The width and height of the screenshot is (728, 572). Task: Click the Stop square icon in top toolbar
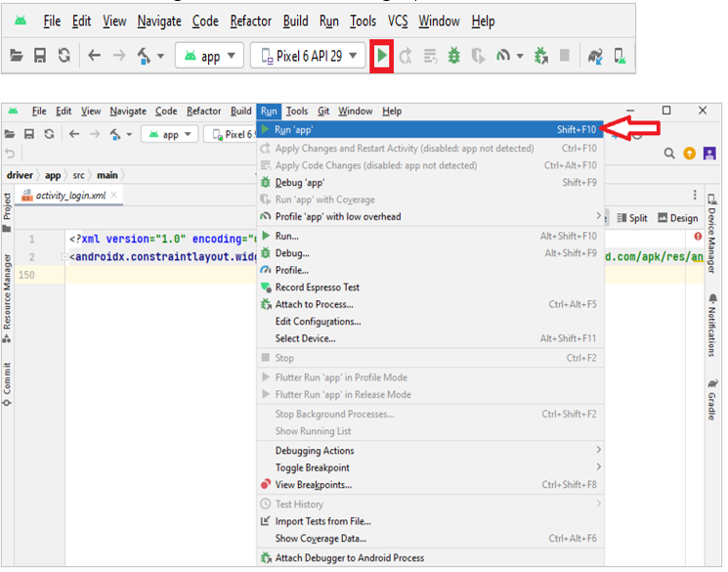[x=565, y=56]
